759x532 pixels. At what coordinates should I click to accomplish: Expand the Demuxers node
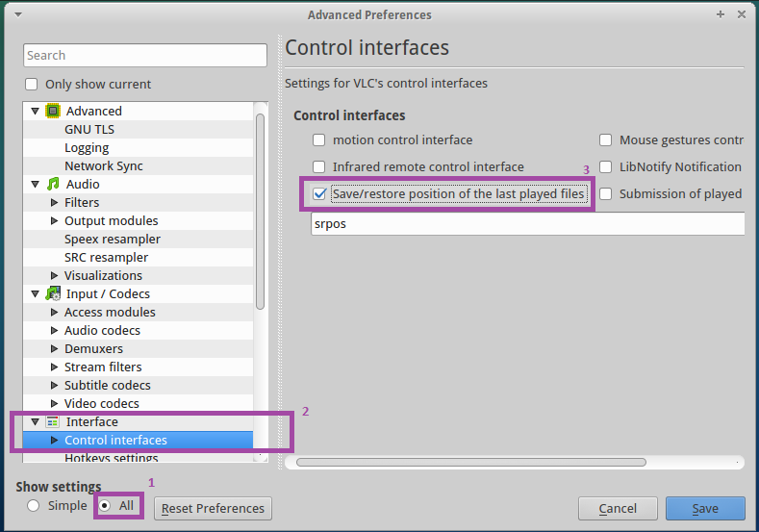click(54, 348)
